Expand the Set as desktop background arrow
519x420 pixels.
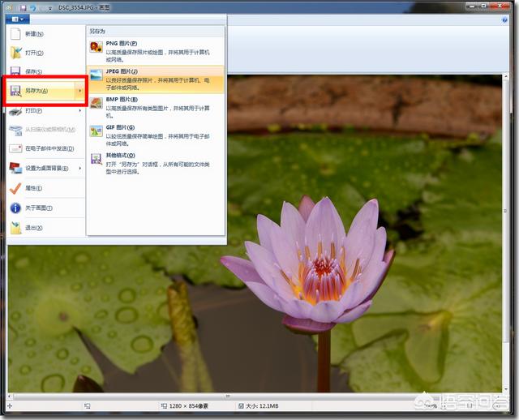point(79,169)
